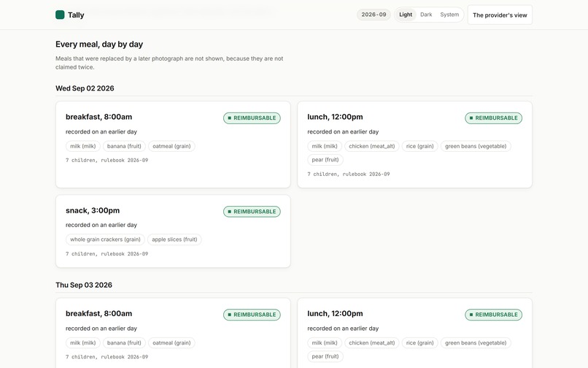Click banana (fruit) chip in Wed breakfast

click(124, 146)
